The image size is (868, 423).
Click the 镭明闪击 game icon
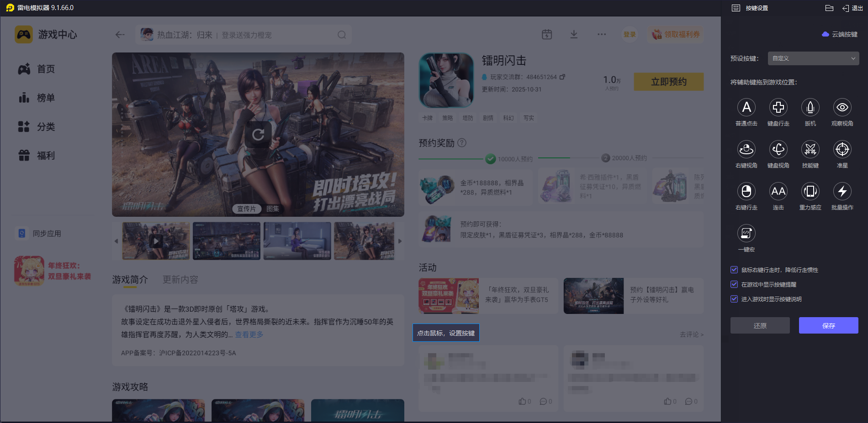point(446,80)
